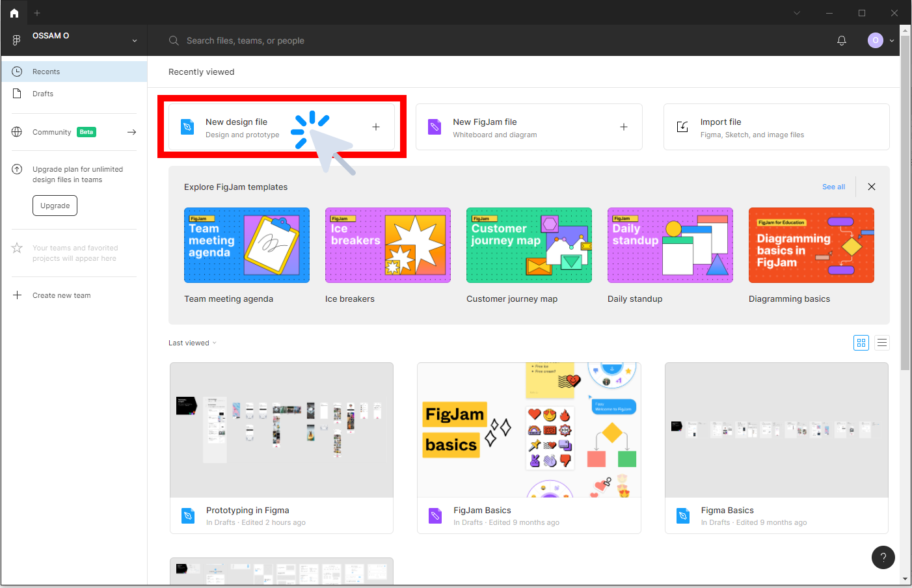Open the title bar dropdown chevron
Image resolution: width=912 pixels, height=588 pixels.
point(797,13)
